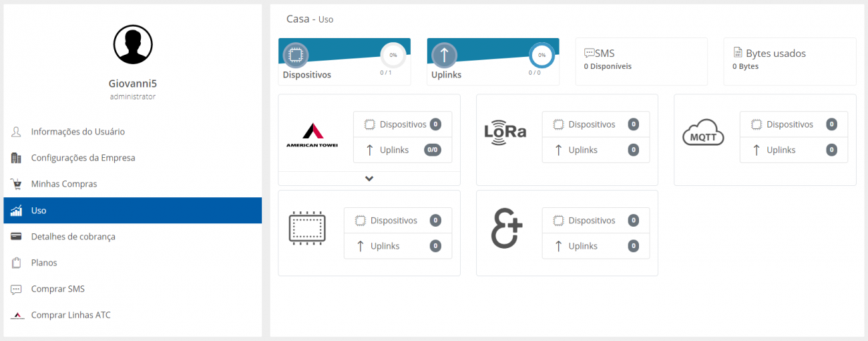
Task: Click the Uplinks 0% progress circle
Action: 541,55
